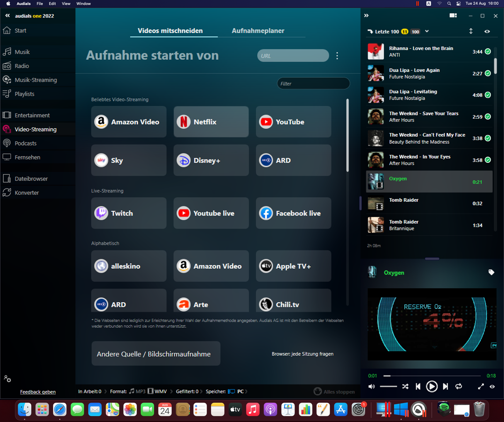Click Andere Quelle / Bildschirmaufnahme button

point(156,353)
